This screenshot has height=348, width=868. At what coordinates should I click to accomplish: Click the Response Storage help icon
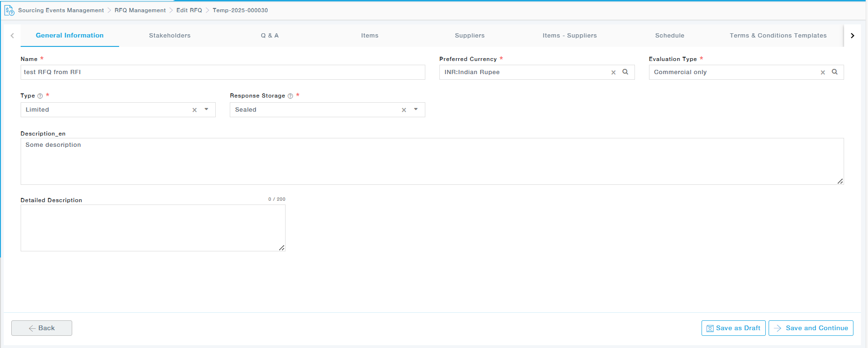point(290,96)
